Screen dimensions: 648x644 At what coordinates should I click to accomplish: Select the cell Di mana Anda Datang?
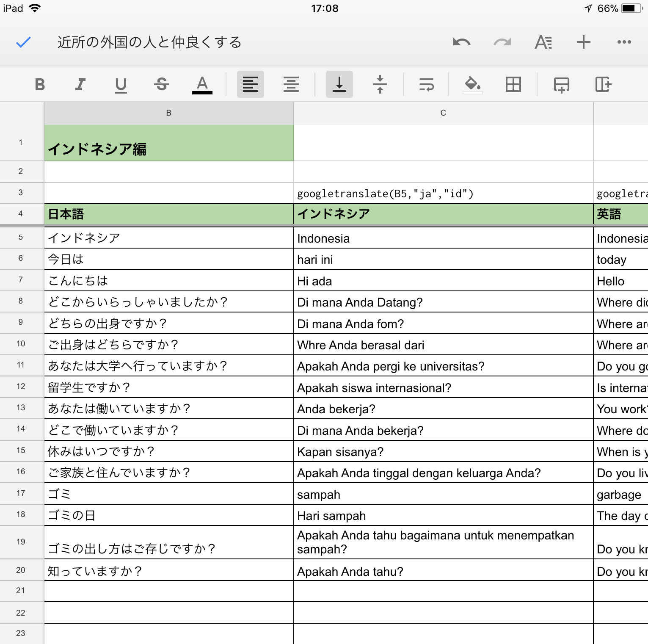point(444,302)
